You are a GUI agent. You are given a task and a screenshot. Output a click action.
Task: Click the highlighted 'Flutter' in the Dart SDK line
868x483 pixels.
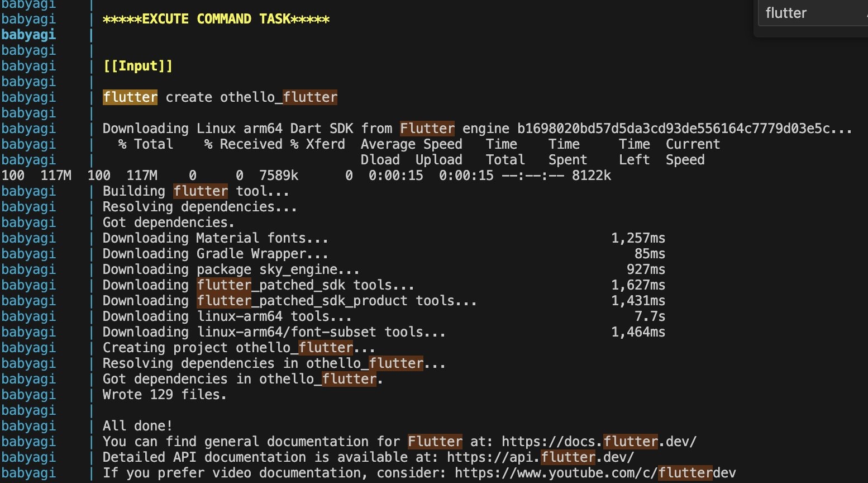point(427,129)
